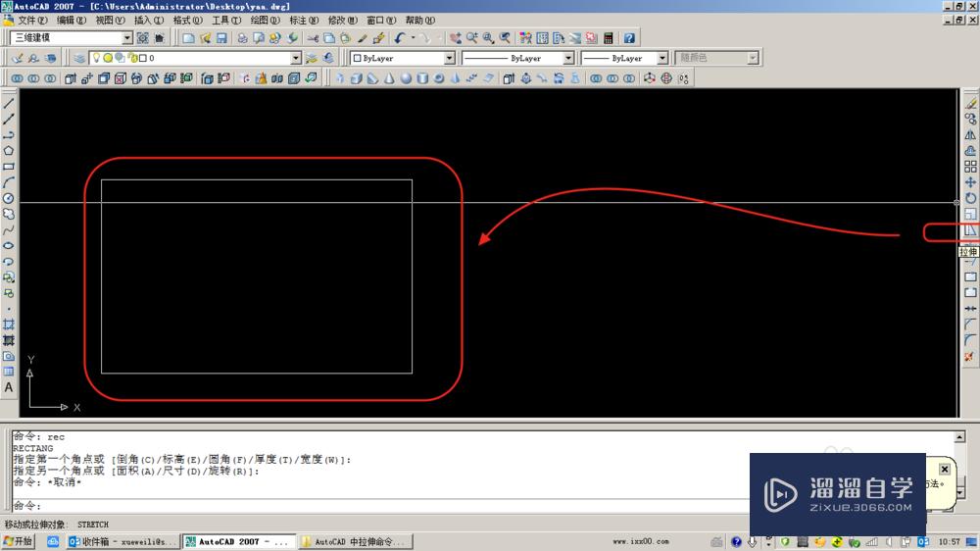
Task: Select the Arc draw tool
Action: pos(9,182)
